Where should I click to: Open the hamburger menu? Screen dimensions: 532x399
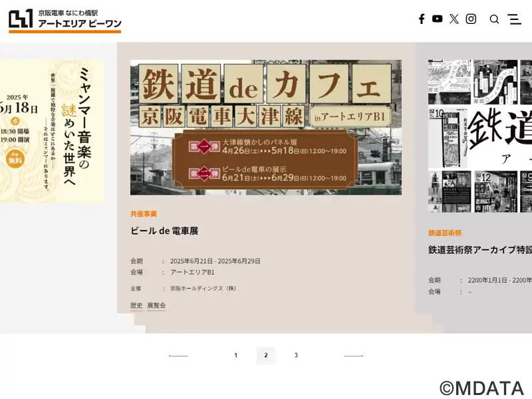point(514,19)
